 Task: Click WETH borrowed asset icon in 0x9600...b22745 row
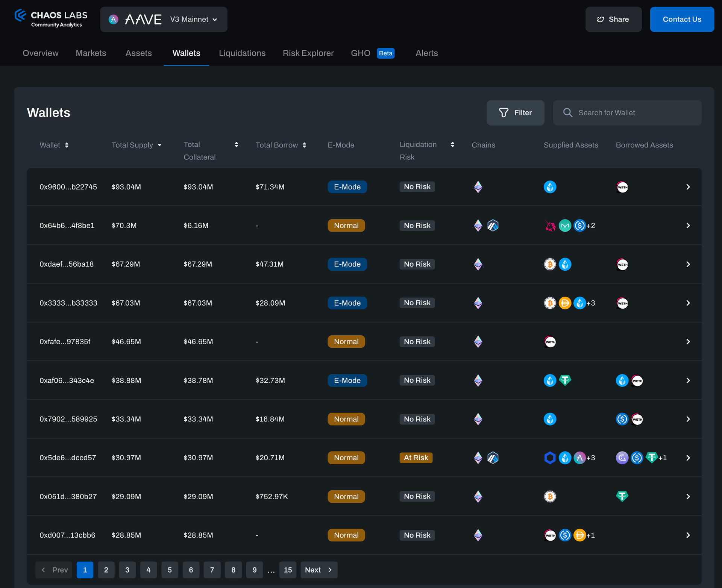click(x=622, y=187)
